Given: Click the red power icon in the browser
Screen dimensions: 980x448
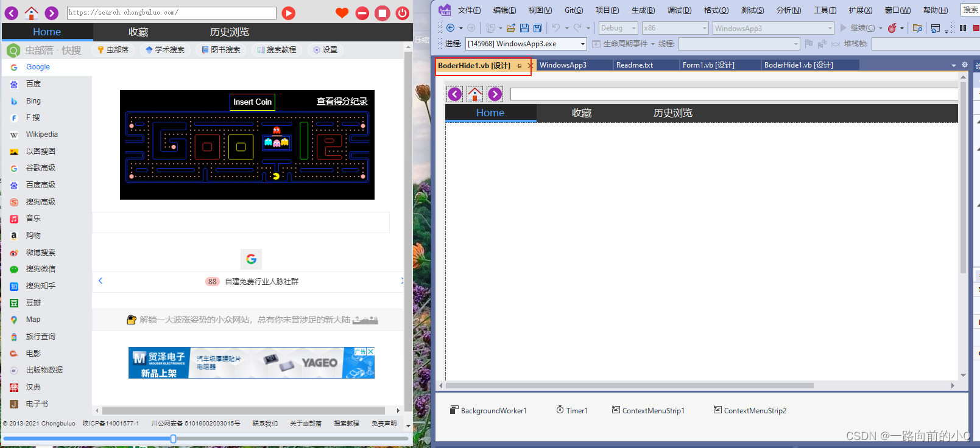Looking at the screenshot, I should tap(403, 13).
